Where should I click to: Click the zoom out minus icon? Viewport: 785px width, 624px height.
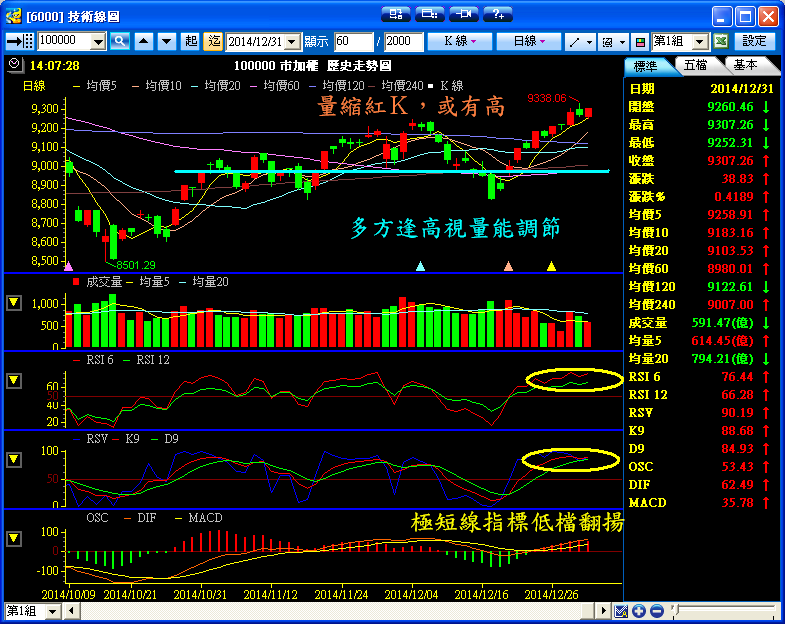coord(656,611)
